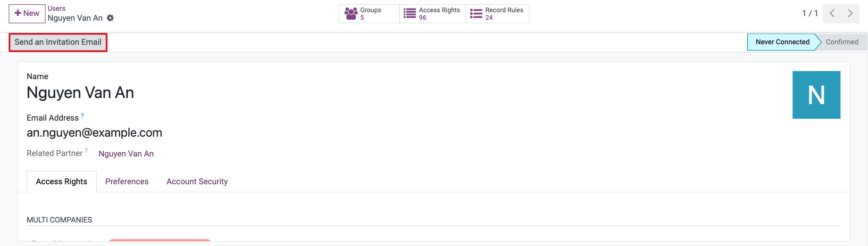Image resolution: width=868 pixels, height=246 pixels.
Task: Open the related partner Nguyen Van An link
Action: (x=126, y=154)
